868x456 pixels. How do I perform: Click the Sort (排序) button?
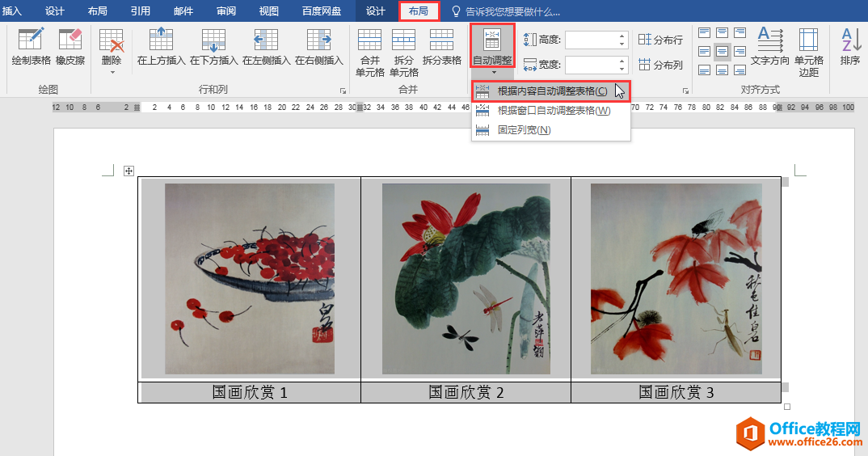pos(850,47)
